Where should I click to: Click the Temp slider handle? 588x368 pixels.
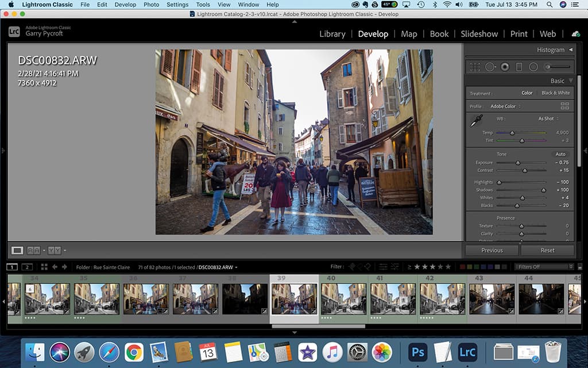tap(512, 133)
